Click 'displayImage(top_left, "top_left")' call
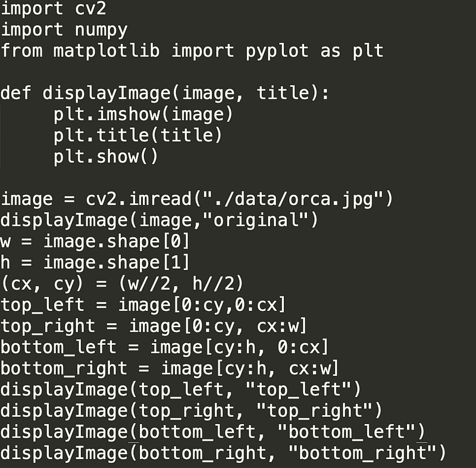 tap(181, 390)
